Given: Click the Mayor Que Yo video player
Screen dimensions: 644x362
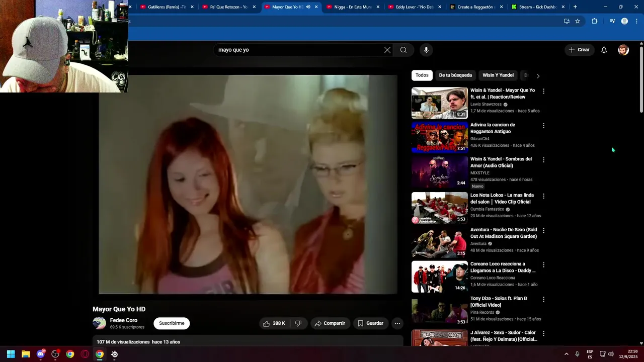Looking at the screenshot, I should point(248,185).
